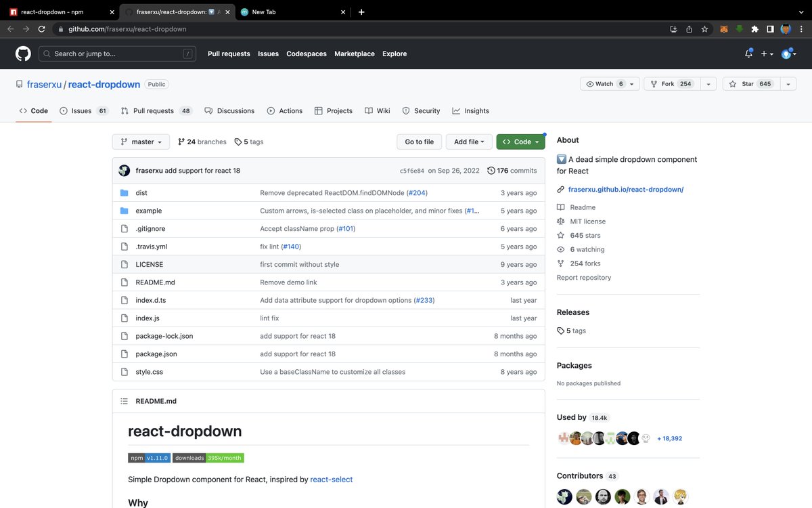Expand the Add file dropdown
The height and width of the screenshot is (508, 812).
[x=470, y=142]
